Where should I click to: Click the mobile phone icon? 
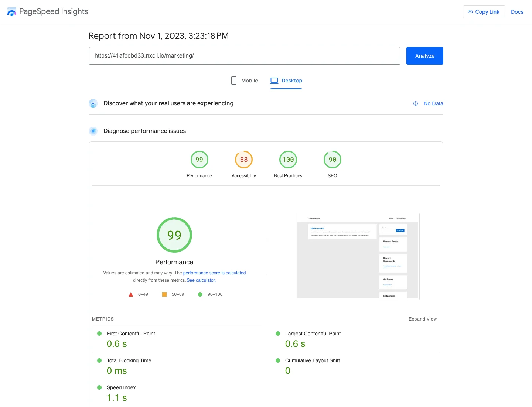(x=233, y=80)
